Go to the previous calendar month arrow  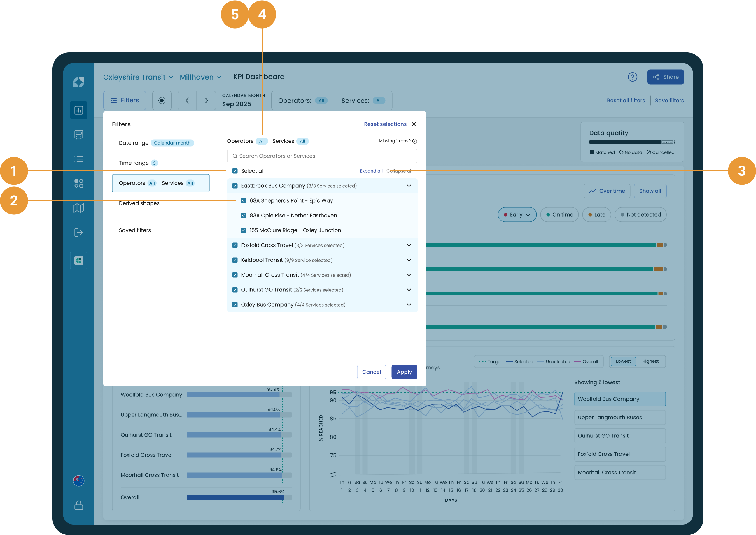187,101
